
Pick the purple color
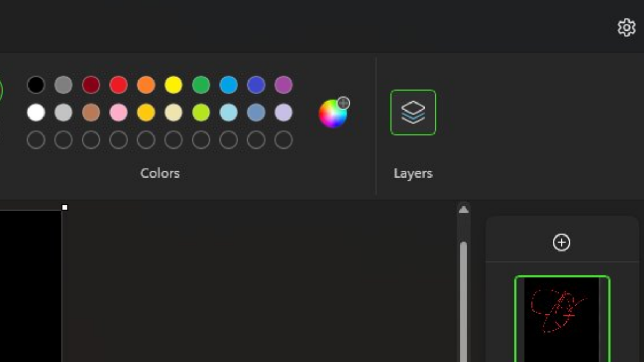pos(284,84)
